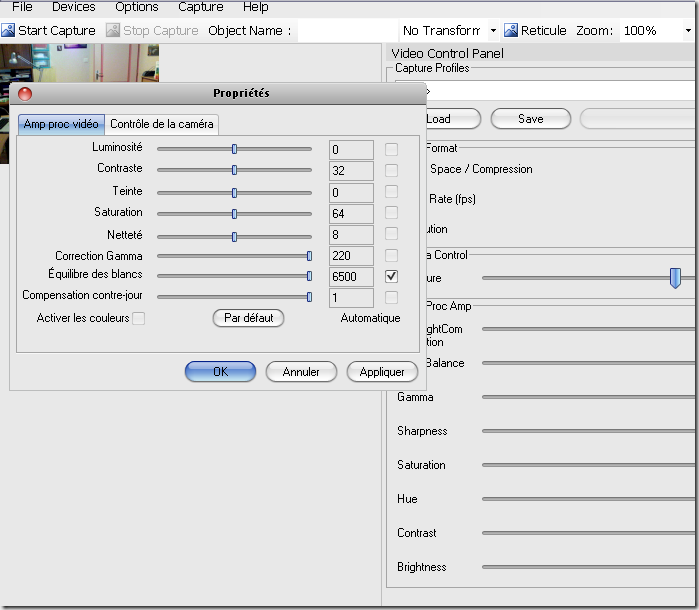Click the Contrast slider in Video Control Panel
This screenshot has height=610, width=699.
(x=588, y=533)
